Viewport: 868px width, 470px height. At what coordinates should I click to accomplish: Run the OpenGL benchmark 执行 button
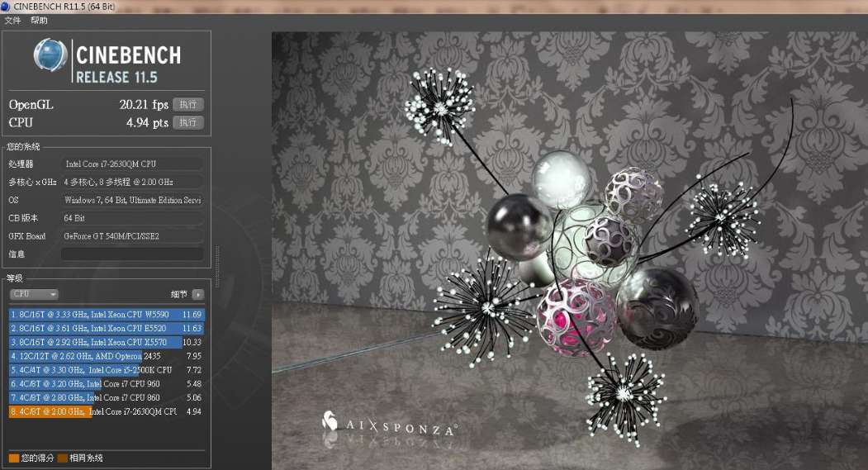pos(188,104)
